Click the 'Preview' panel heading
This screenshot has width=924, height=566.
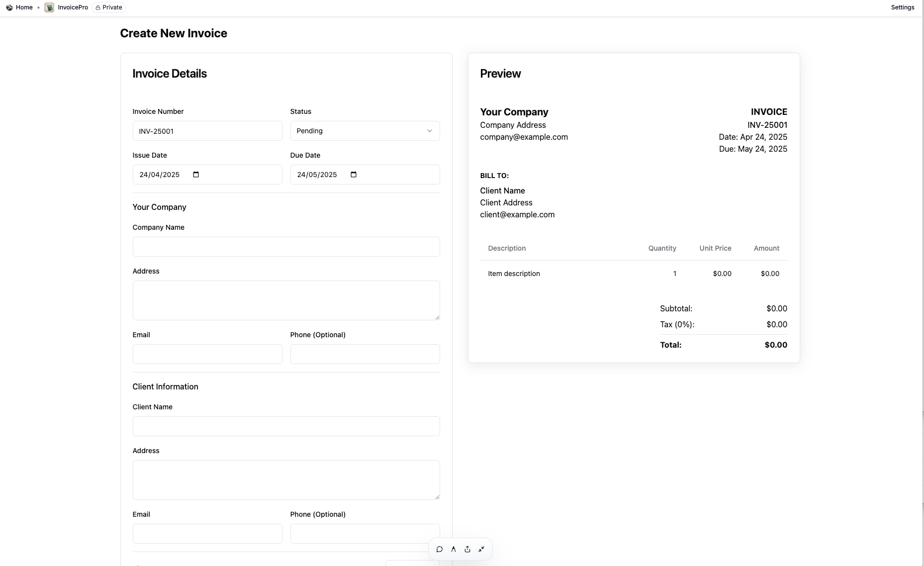(500, 74)
